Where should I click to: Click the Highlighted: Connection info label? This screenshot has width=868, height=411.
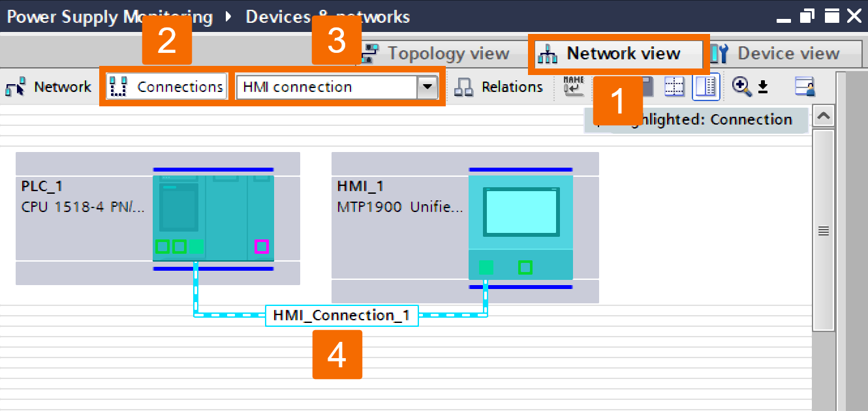tap(696, 120)
